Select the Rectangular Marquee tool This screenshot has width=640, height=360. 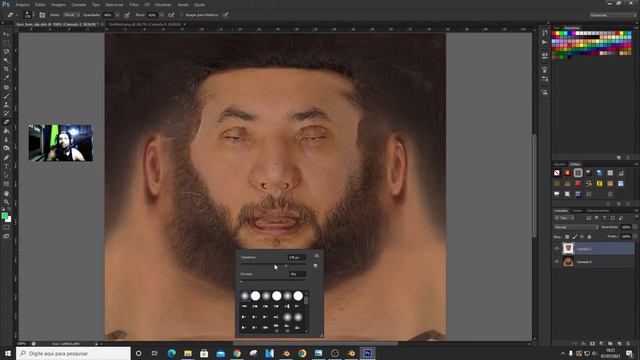(x=6, y=43)
